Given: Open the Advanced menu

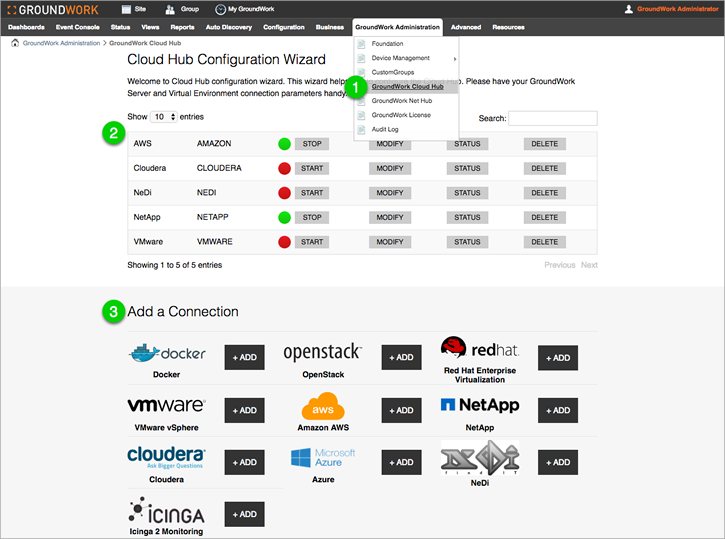Looking at the screenshot, I should click(x=466, y=27).
